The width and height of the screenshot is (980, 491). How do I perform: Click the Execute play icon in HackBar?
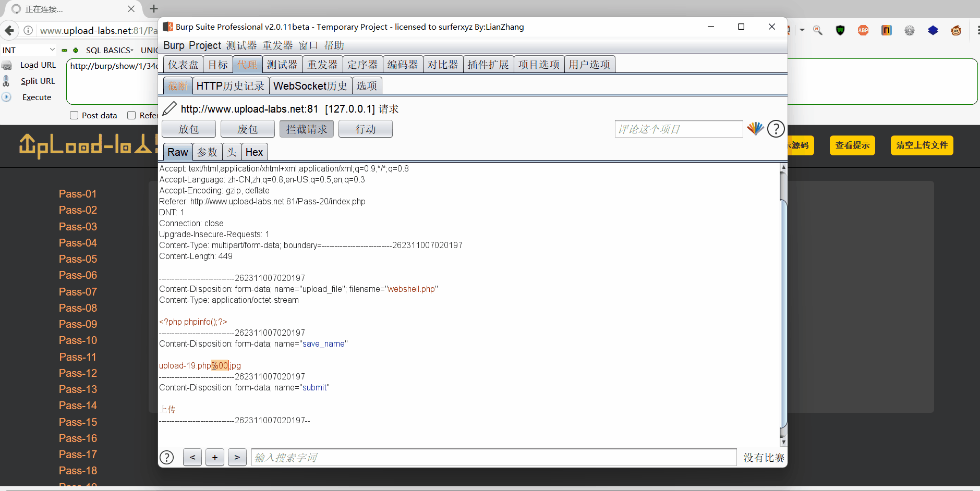[6, 97]
